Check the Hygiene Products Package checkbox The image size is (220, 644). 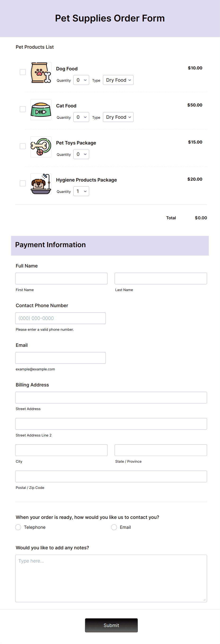tap(22, 183)
